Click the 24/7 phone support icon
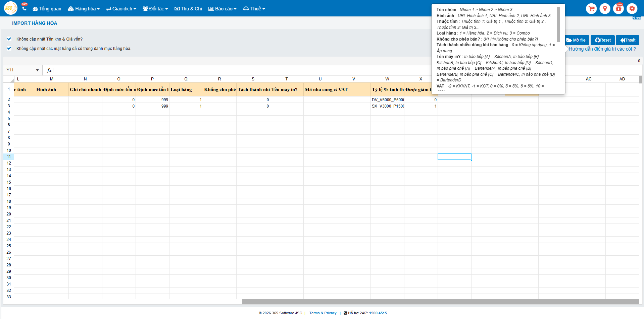Screen dimensions: 644x319 [x=24, y=8]
